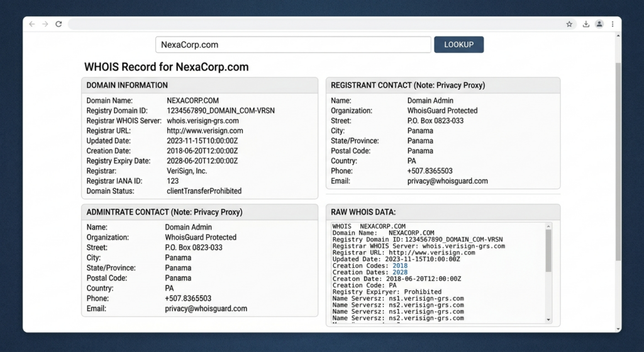Click registrant Phone +507.8365503
Screen dimensions: 644x352
click(430, 171)
